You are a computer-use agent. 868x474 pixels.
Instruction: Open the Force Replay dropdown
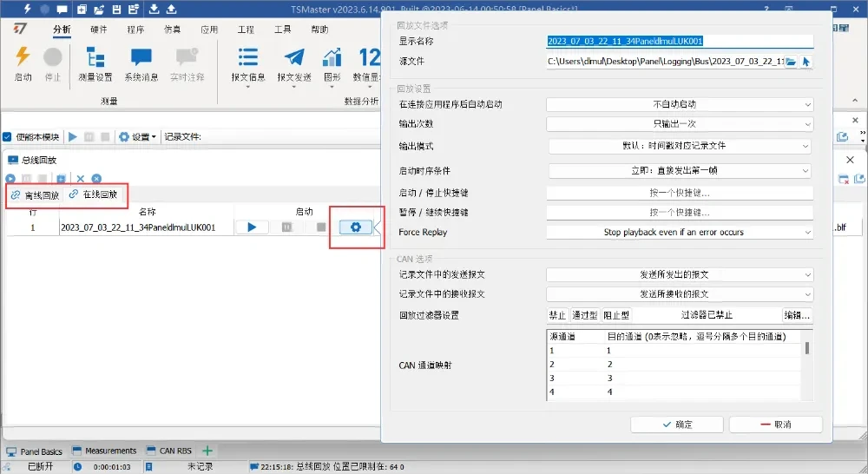pos(679,233)
